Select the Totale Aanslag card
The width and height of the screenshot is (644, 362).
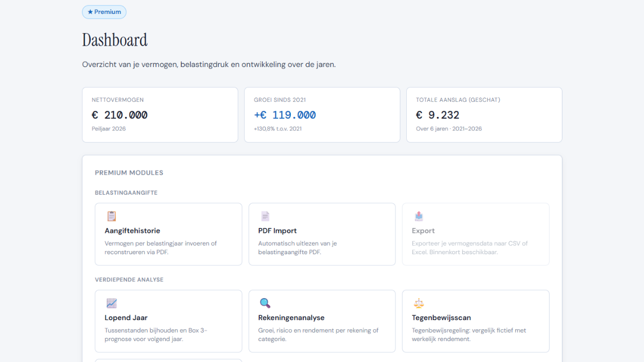point(484,114)
